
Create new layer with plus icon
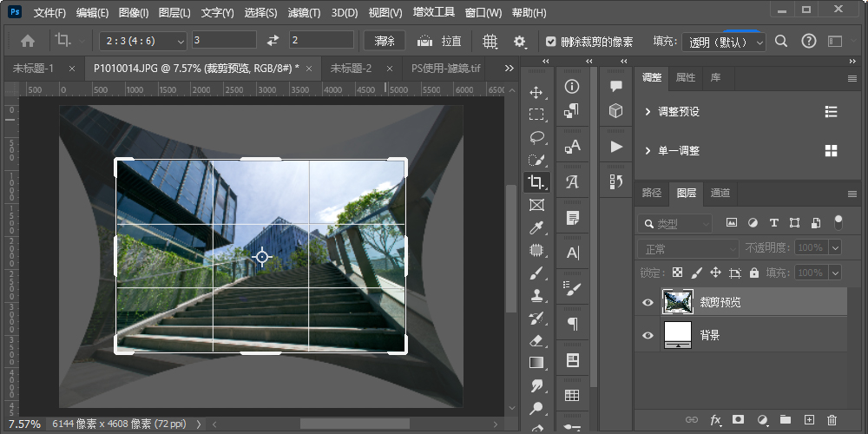[x=809, y=420]
